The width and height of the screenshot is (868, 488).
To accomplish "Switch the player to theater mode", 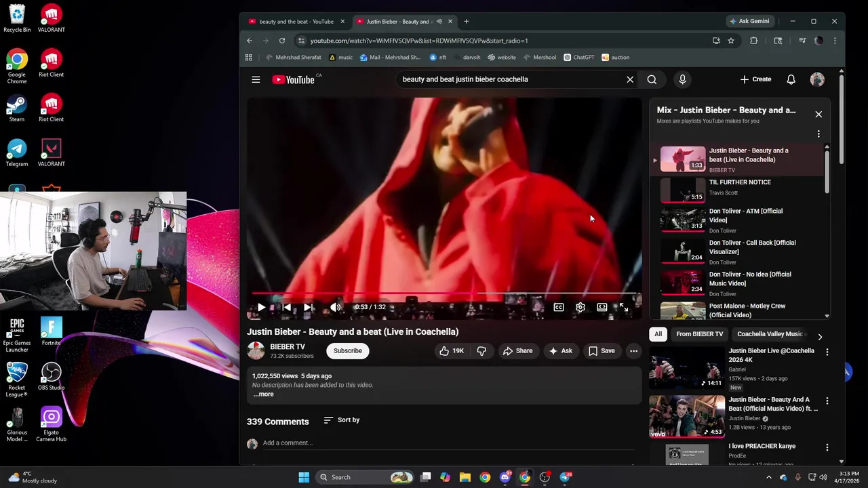I will 602,308.
